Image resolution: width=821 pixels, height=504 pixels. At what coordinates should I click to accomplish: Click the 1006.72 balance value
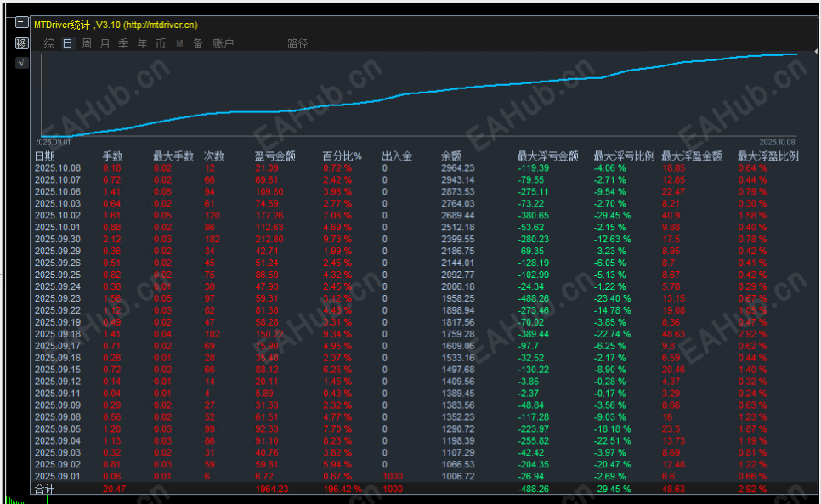pos(457,476)
